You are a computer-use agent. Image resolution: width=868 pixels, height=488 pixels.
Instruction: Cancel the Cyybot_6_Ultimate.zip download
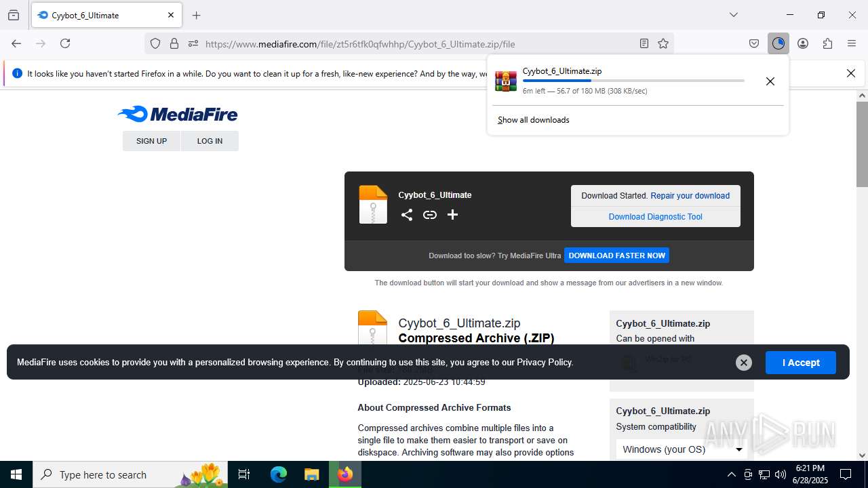(x=770, y=81)
